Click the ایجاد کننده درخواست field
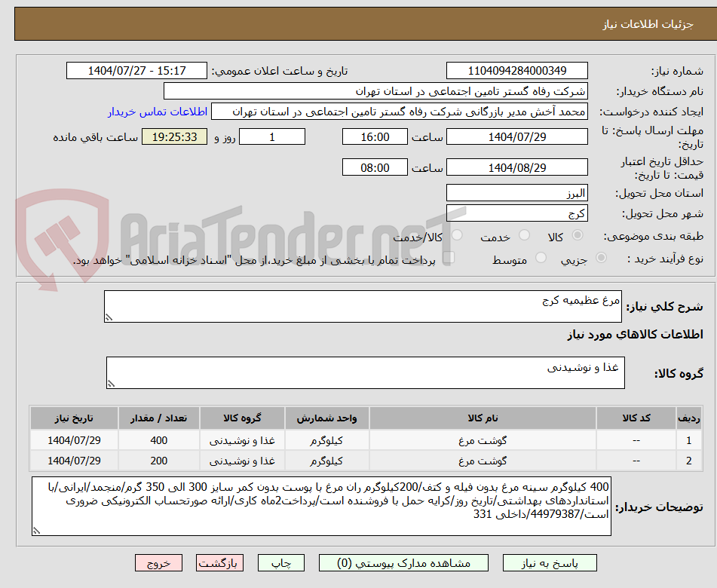717x588 pixels. tap(399, 112)
